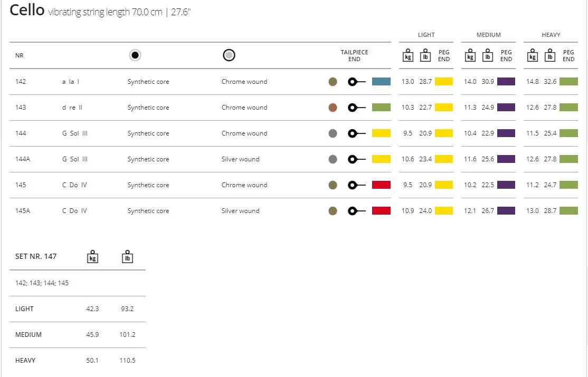Select the HEAVY tension column header
588x377 pixels.
click(551, 35)
